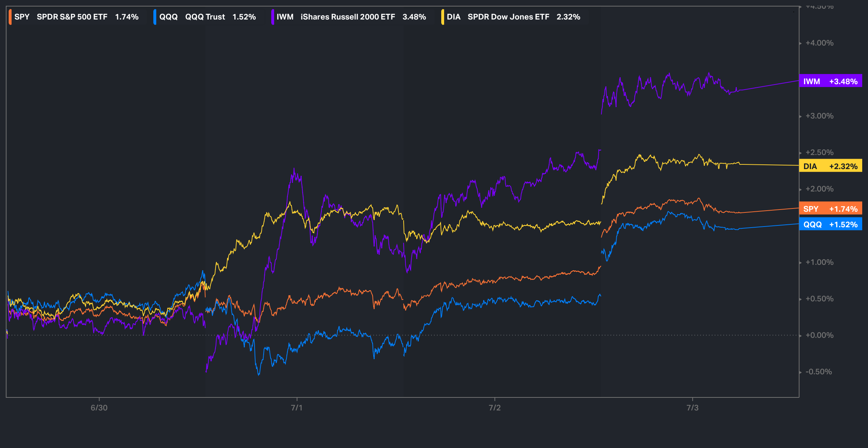Image resolution: width=868 pixels, height=448 pixels.
Task: Click the 7/1 date label on the axis
Action: point(297,408)
